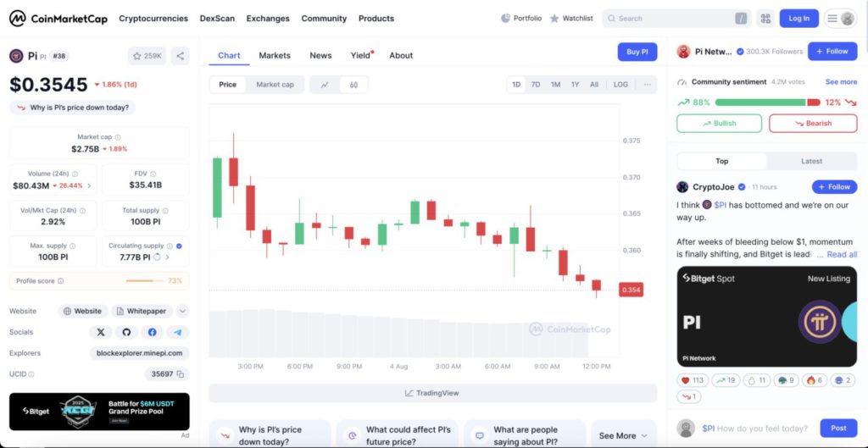Open chart more options ellipsis menu
The height and width of the screenshot is (448, 868).
click(x=647, y=85)
